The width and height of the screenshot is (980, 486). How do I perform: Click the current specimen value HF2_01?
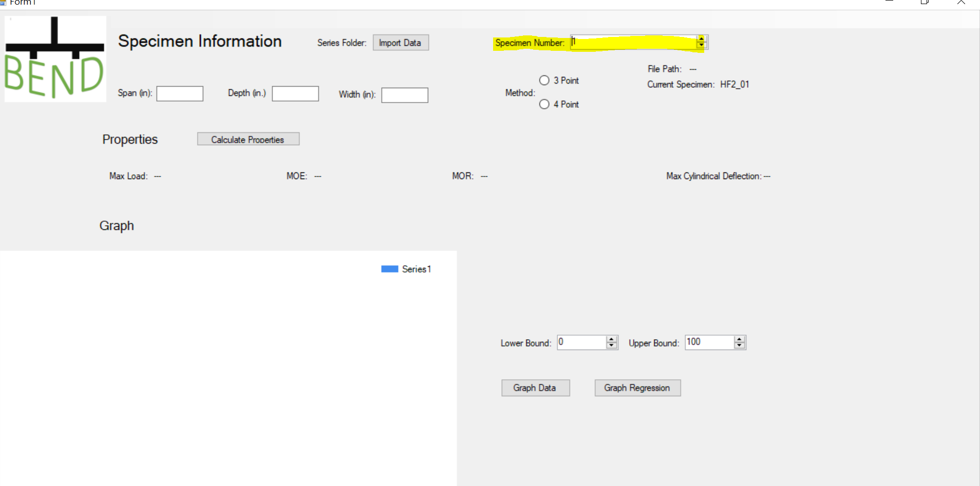[734, 84]
